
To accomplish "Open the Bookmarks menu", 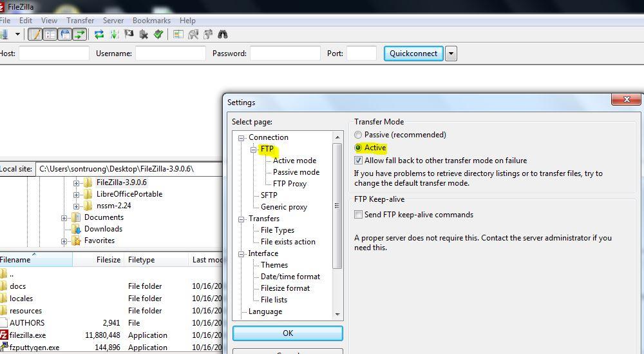I will click(x=151, y=20).
